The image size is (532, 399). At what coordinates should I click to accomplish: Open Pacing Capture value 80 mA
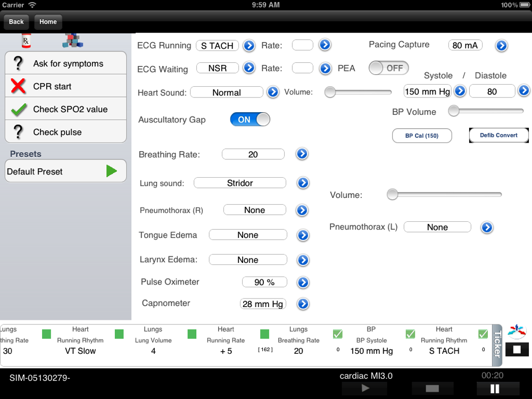point(465,45)
